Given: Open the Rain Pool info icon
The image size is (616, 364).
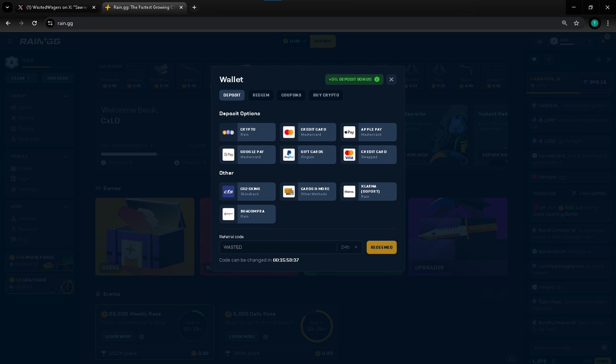Looking at the screenshot, I should click(x=559, y=79).
